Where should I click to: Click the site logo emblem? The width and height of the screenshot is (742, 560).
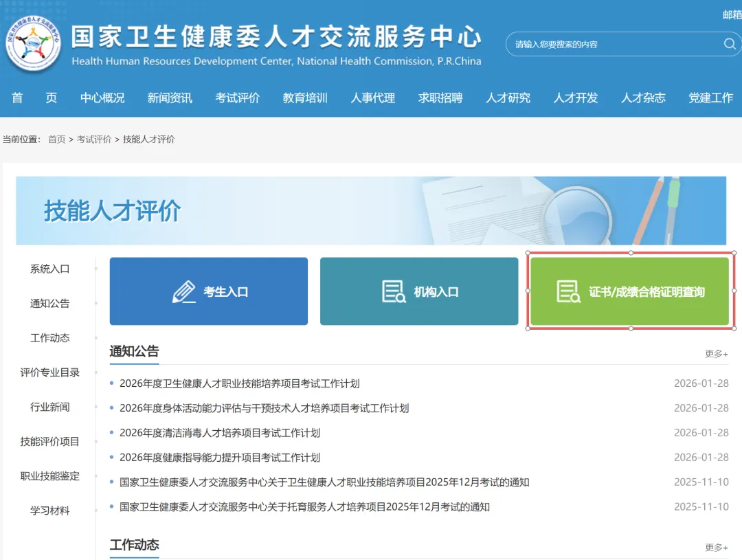(x=33, y=43)
